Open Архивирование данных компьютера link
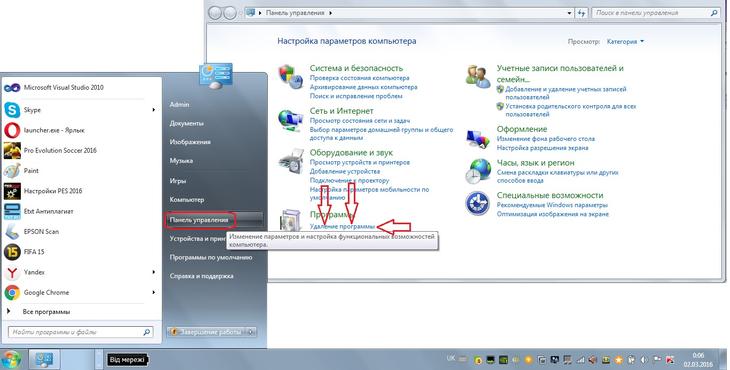Viewport: 730px width, 370px height. 364,87
